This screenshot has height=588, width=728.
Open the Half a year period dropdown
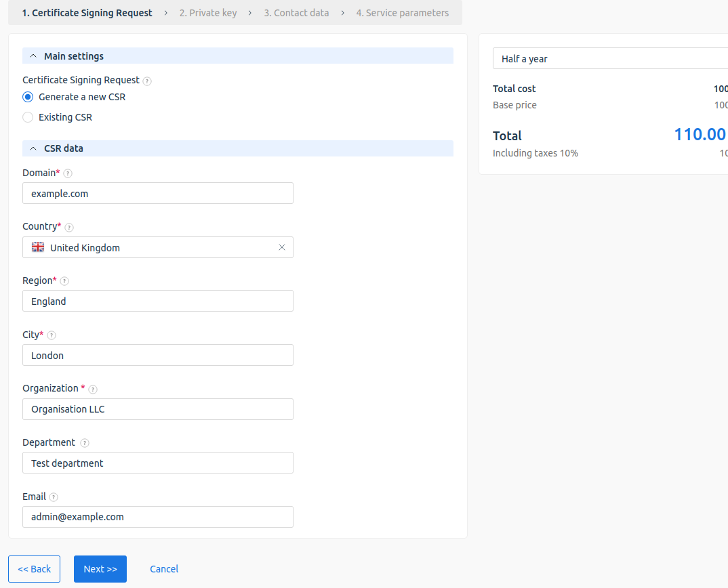(x=610, y=59)
